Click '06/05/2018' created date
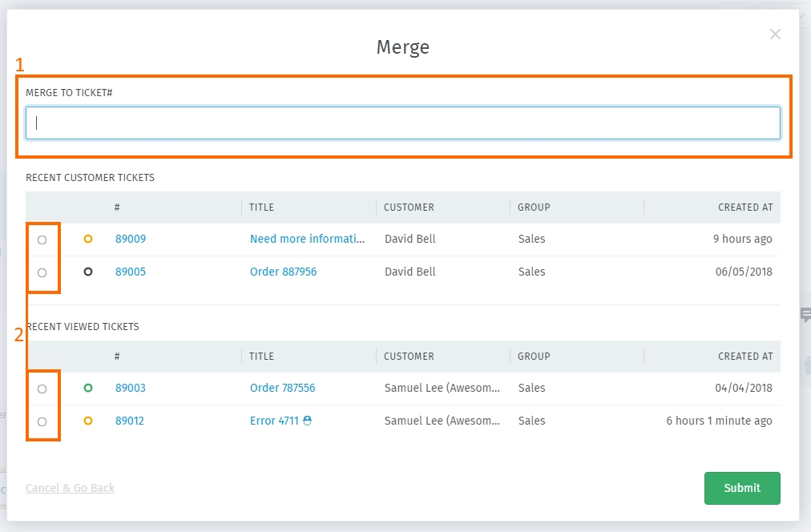 (x=744, y=272)
